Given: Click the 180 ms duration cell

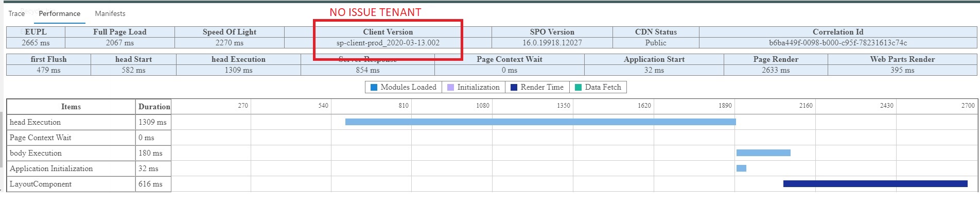Looking at the screenshot, I should click(x=153, y=153).
